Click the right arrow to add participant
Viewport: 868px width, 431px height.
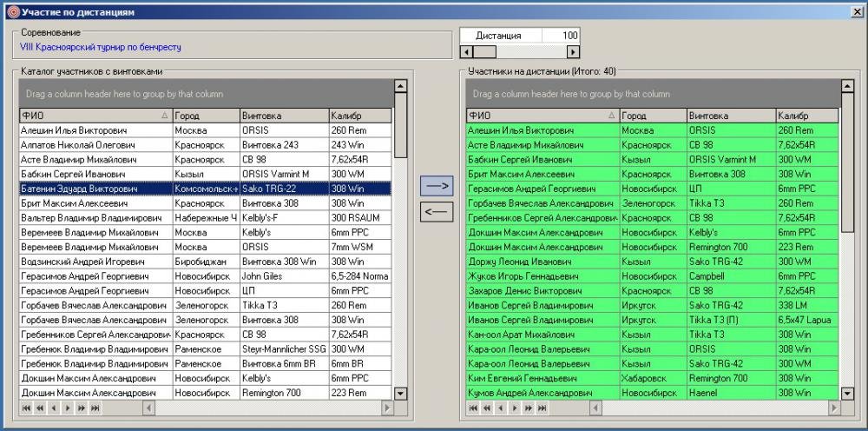click(436, 186)
